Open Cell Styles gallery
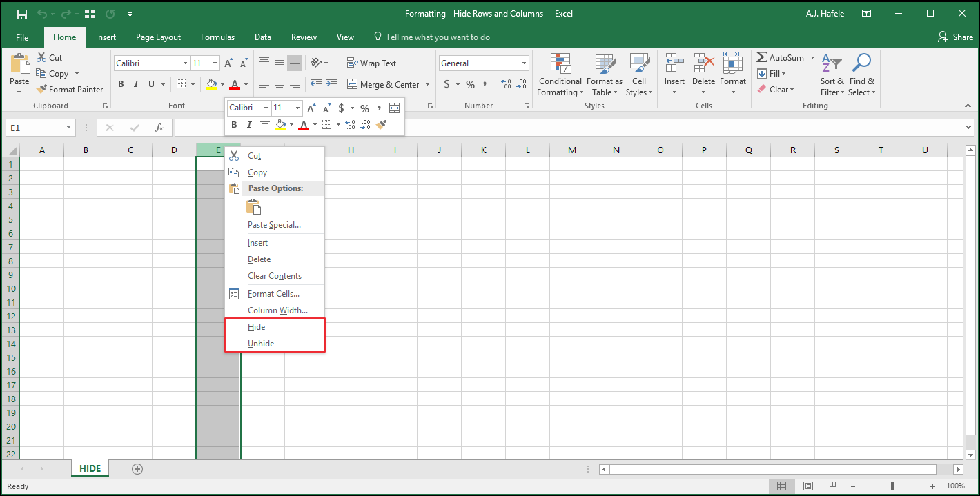The height and width of the screenshot is (496, 980). pos(639,75)
